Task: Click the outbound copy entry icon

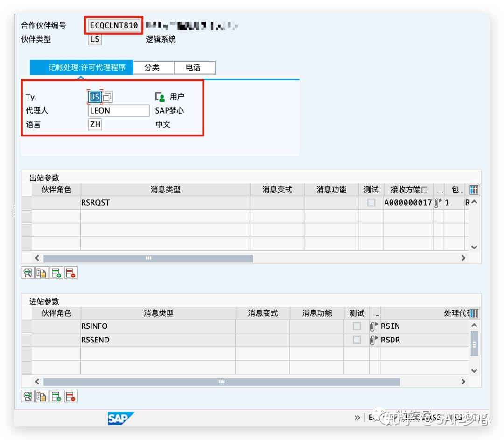Action: click(42, 273)
